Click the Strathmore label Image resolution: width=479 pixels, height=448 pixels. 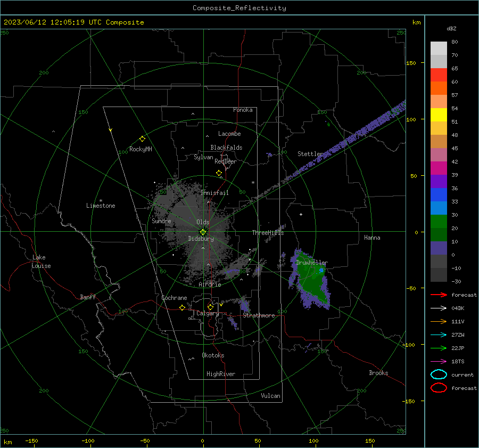click(259, 315)
